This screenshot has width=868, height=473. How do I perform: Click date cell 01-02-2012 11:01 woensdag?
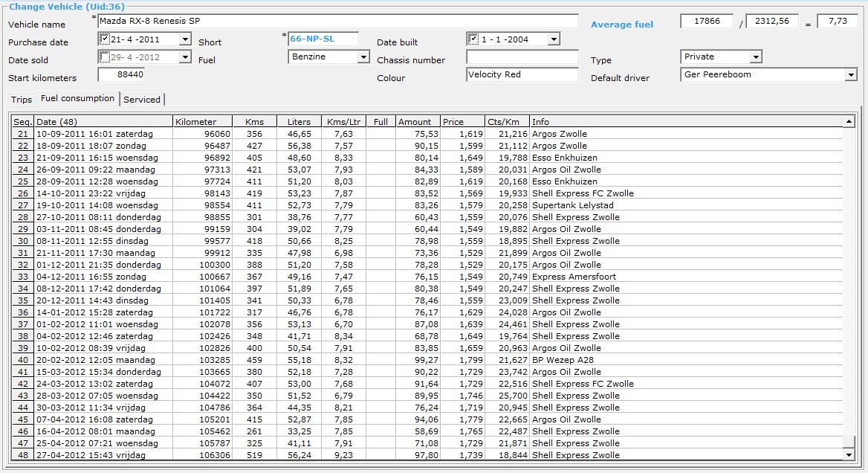(x=103, y=324)
